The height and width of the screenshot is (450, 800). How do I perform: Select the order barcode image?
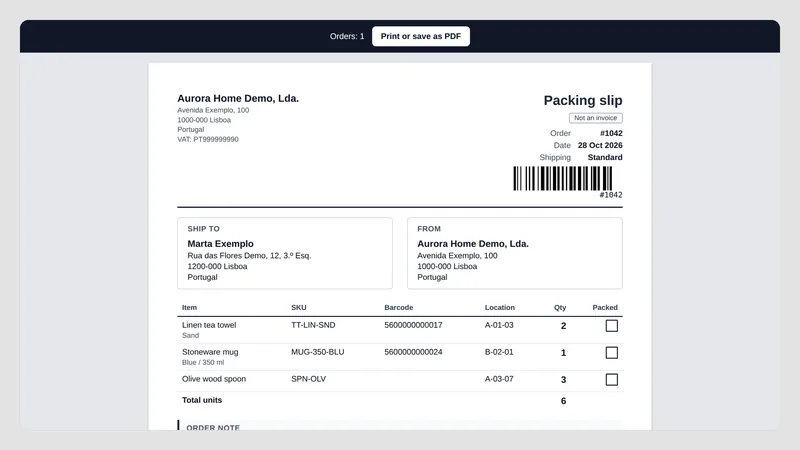click(562, 179)
